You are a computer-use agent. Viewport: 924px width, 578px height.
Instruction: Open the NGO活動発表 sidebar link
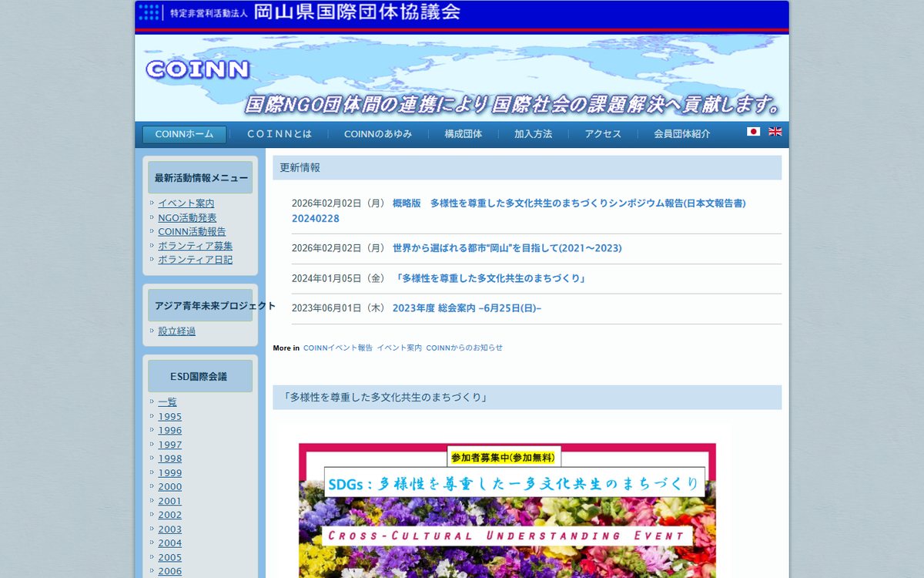[187, 218]
